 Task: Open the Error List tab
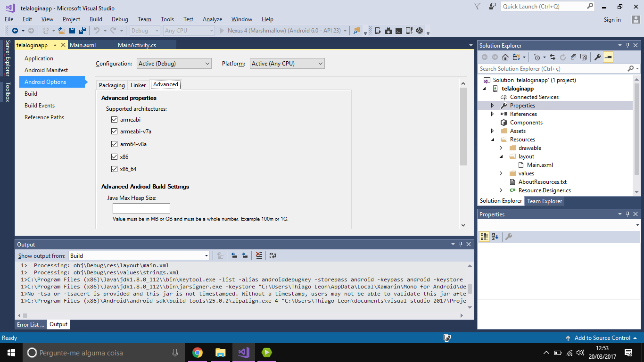pos(31,324)
